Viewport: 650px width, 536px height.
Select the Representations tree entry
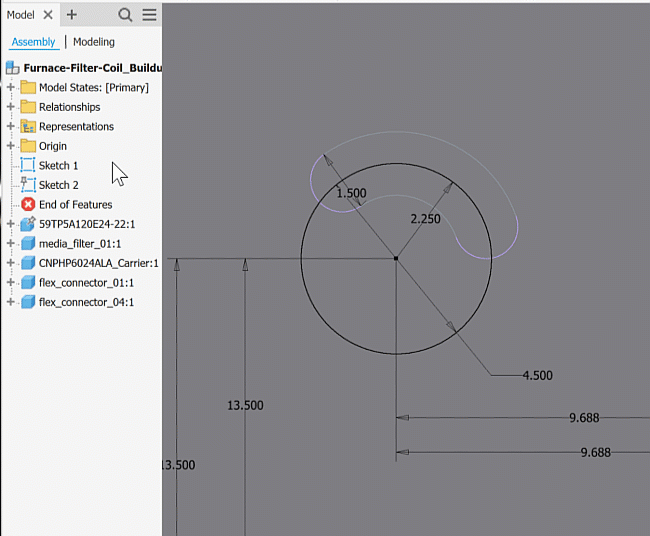(x=76, y=126)
